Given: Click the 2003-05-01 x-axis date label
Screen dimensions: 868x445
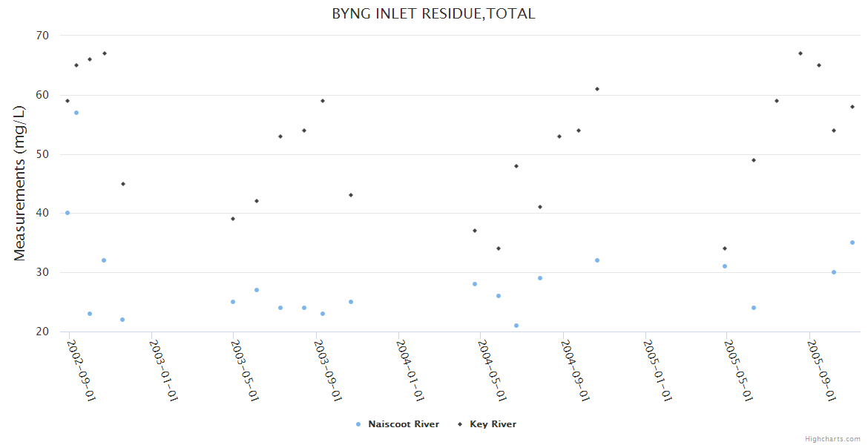Looking at the screenshot, I should click(243, 370).
